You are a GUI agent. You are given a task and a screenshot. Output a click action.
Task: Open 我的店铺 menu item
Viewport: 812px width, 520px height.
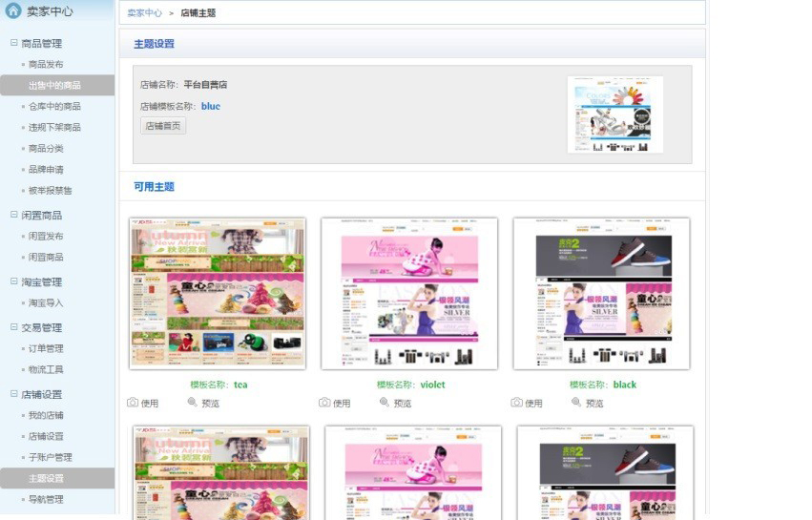click(46, 415)
